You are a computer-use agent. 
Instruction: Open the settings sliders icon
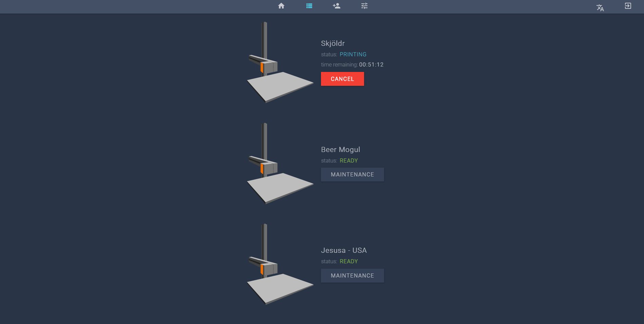[x=364, y=6]
